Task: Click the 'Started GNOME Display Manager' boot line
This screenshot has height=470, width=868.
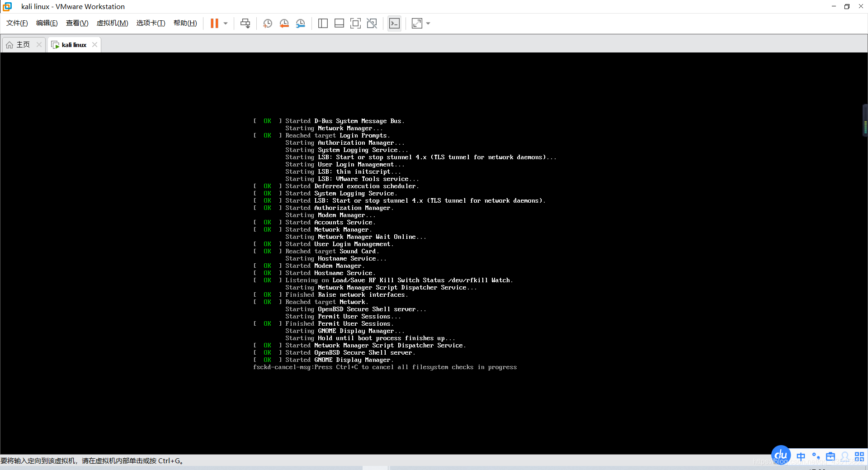Action: pyautogui.click(x=323, y=360)
